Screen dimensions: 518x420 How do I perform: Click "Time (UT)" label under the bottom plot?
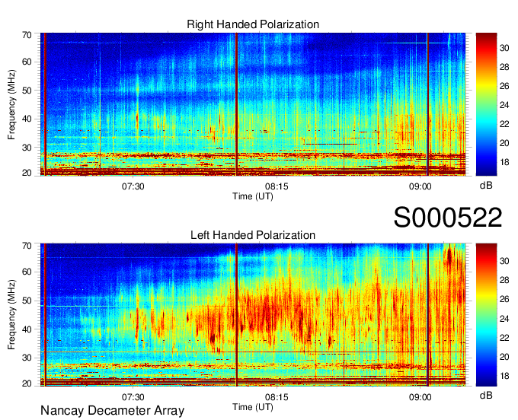(253, 407)
